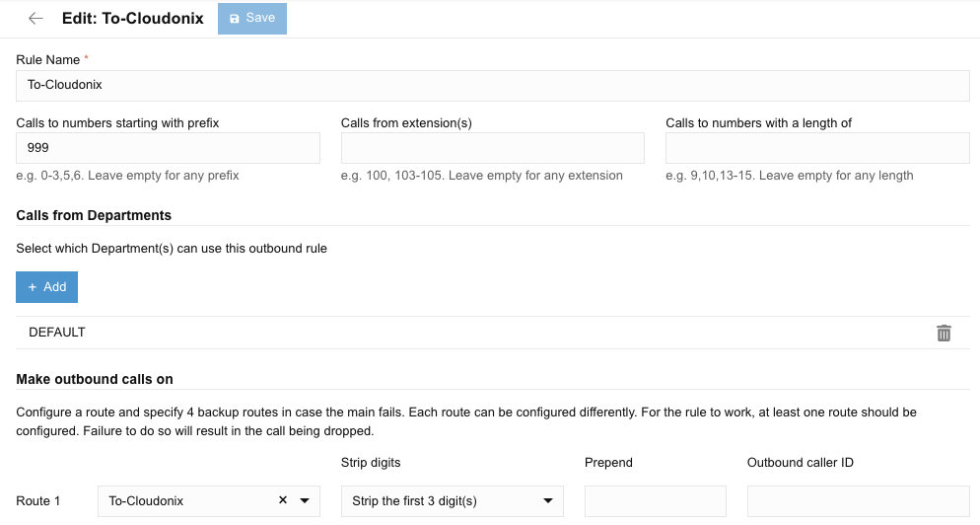Click the prefix field containing 999
The height and width of the screenshot is (525, 980).
tap(168, 148)
